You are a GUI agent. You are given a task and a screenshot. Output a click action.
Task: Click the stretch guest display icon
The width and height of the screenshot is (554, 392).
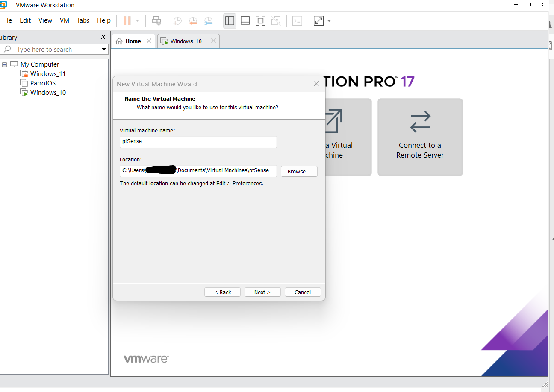(x=318, y=20)
